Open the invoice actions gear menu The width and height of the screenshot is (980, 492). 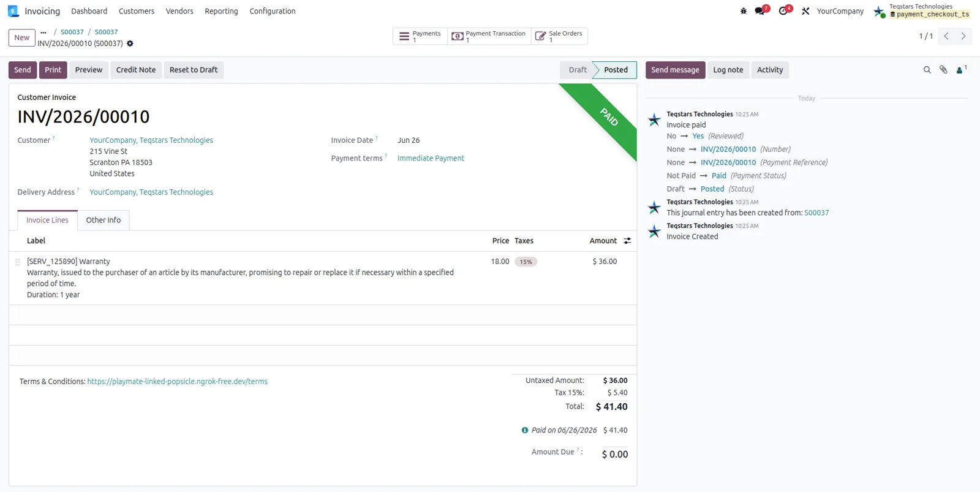pos(130,44)
